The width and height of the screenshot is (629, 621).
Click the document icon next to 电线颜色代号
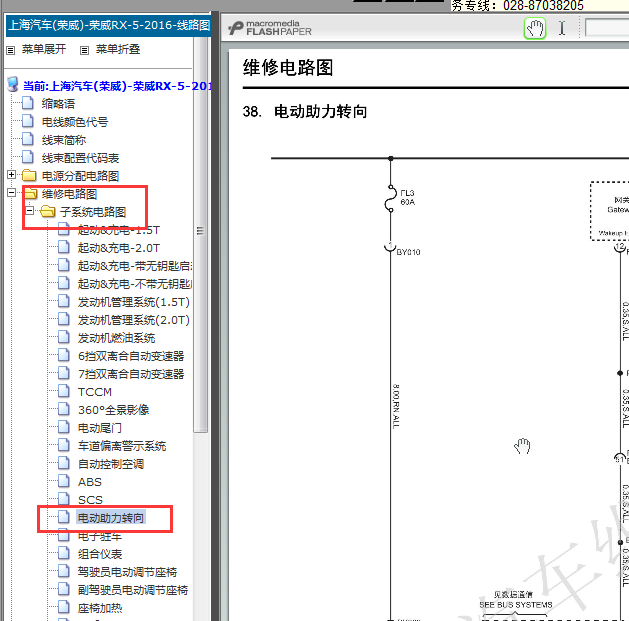pos(28,121)
